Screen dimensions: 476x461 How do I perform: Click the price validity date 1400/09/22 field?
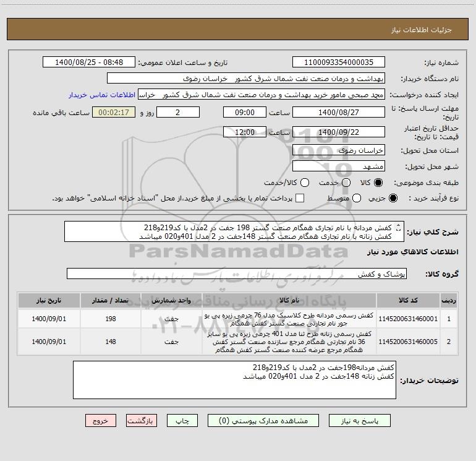339,132
